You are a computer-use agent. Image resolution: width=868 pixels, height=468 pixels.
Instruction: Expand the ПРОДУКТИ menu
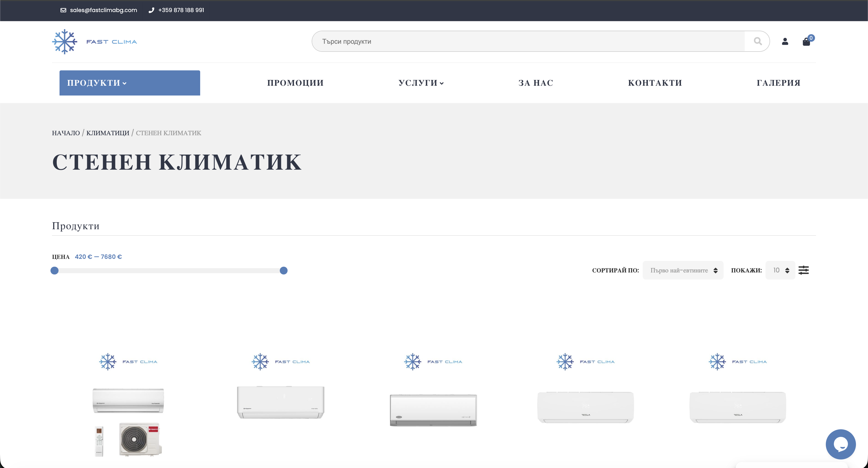click(130, 83)
